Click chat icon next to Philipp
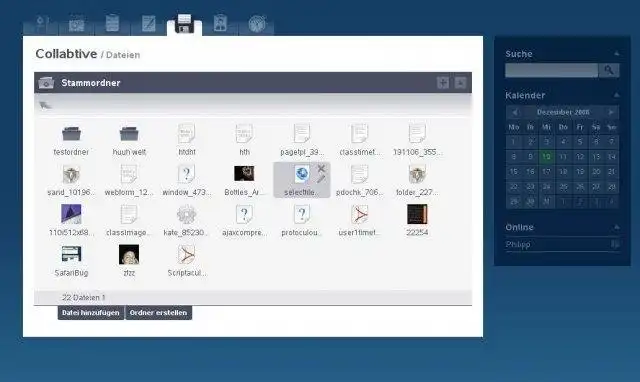This screenshot has height=382, width=640. 615,244
